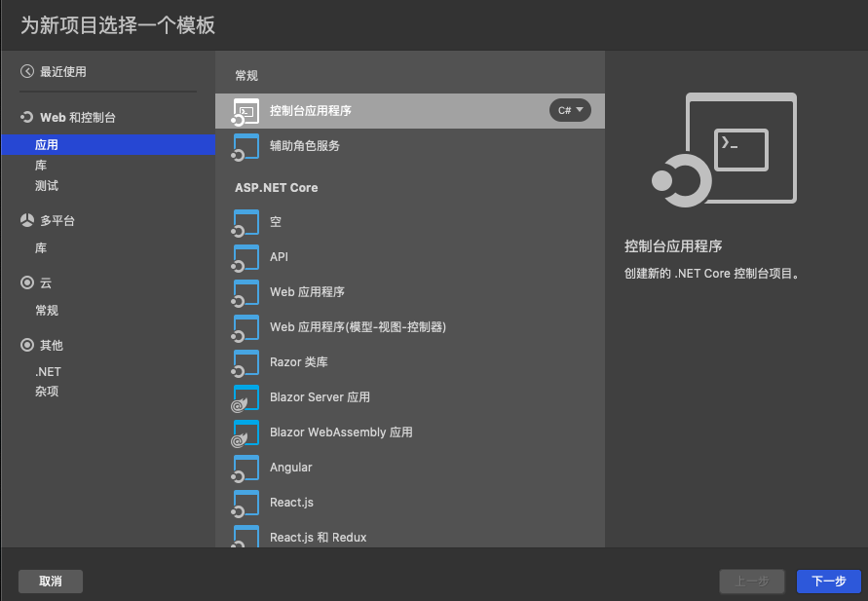
Task: Click the 云 section header
Action: point(46,282)
